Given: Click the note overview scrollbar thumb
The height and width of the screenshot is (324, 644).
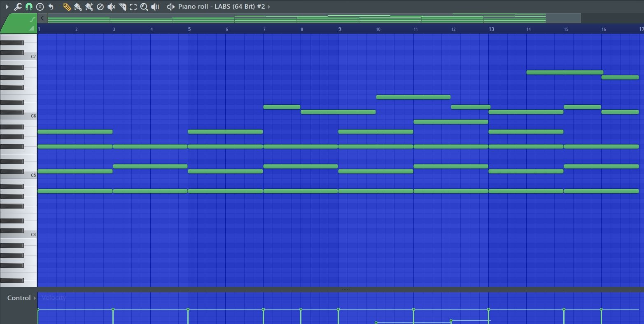Looking at the screenshot, I should click(314, 18).
